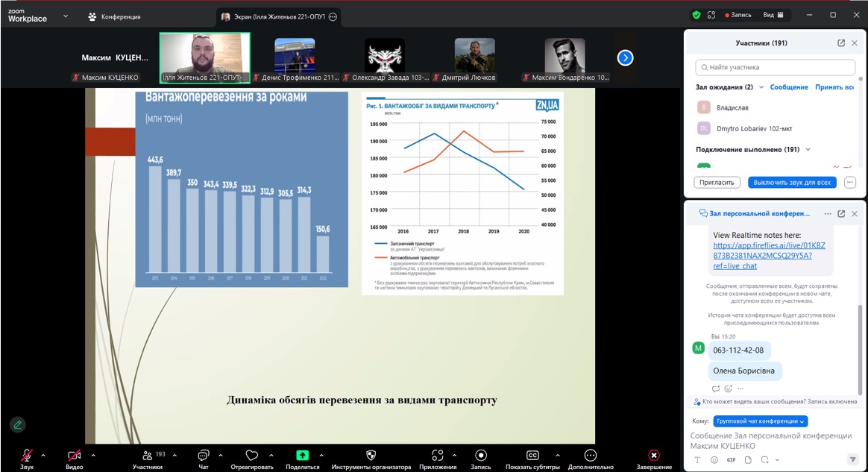868x472 pixels.
Task: Click the annotation pencil icon on shared screen
Action: coord(17,424)
